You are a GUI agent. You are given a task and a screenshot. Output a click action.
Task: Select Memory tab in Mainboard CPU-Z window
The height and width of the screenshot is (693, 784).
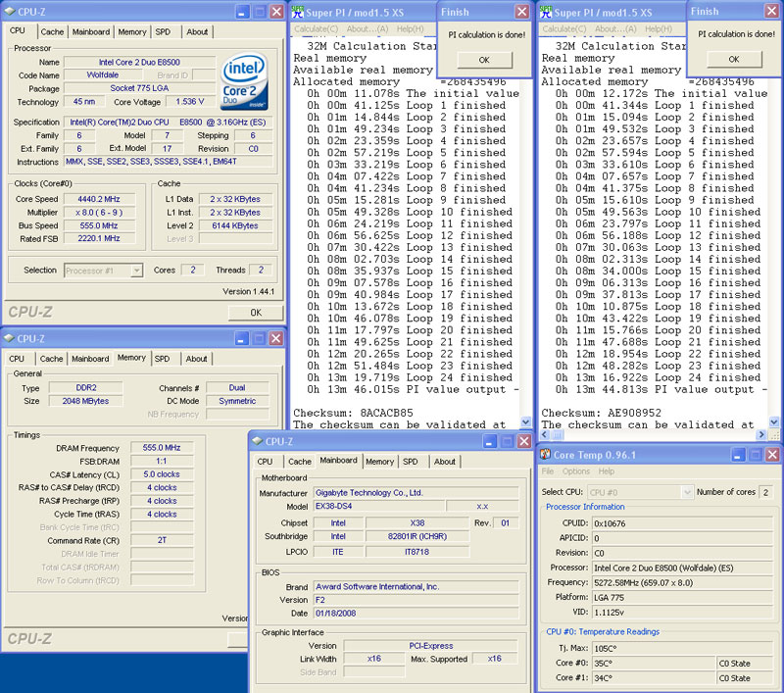pyautogui.click(x=379, y=462)
